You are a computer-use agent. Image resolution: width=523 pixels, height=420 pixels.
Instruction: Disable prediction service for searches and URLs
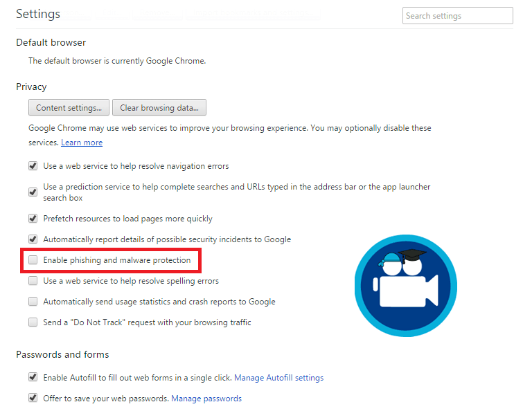[x=33, y=192]
